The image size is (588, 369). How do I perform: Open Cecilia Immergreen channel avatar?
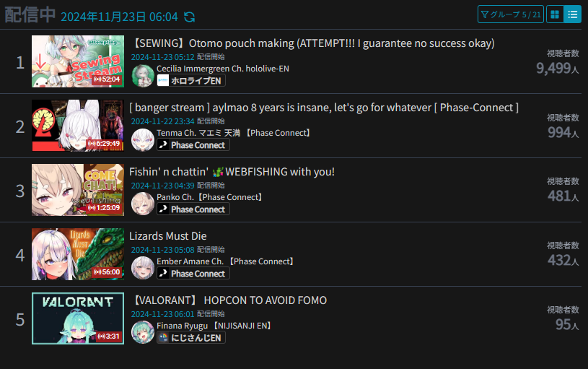143,75
